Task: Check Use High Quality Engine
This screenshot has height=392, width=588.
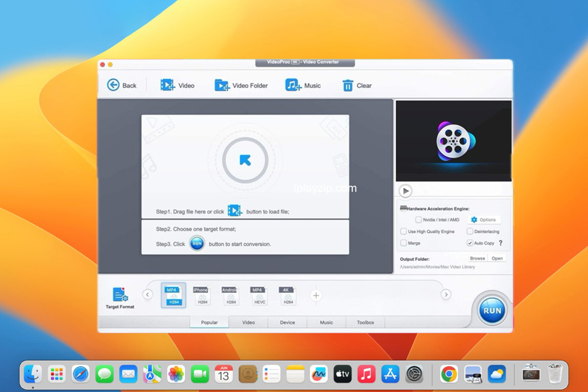Action: click(x=403, y=231)
